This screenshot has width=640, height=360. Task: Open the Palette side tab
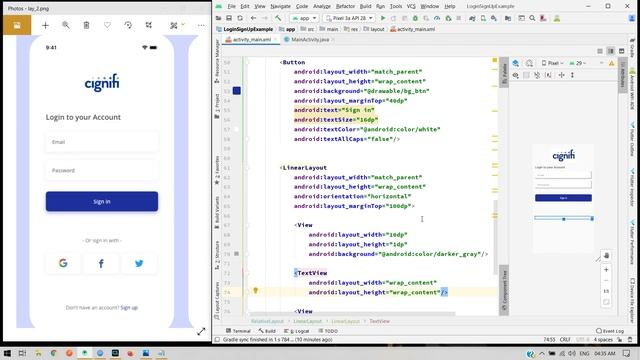[504, 72]
